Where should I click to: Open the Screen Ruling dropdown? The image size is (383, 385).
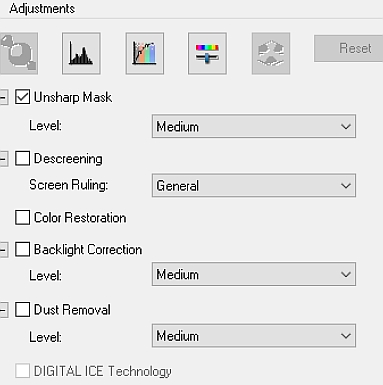coord(254,185)
